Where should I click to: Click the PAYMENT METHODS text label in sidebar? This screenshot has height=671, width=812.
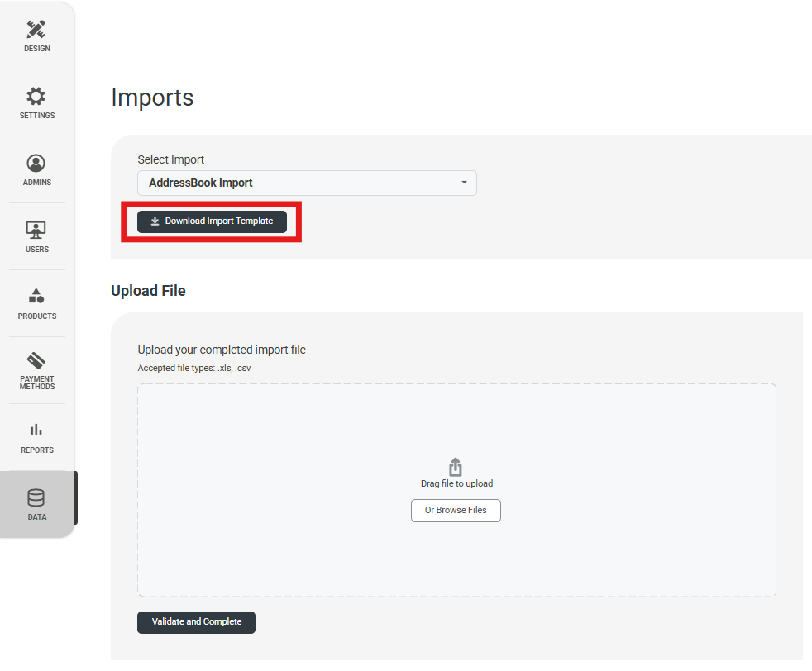click(37, 383)
